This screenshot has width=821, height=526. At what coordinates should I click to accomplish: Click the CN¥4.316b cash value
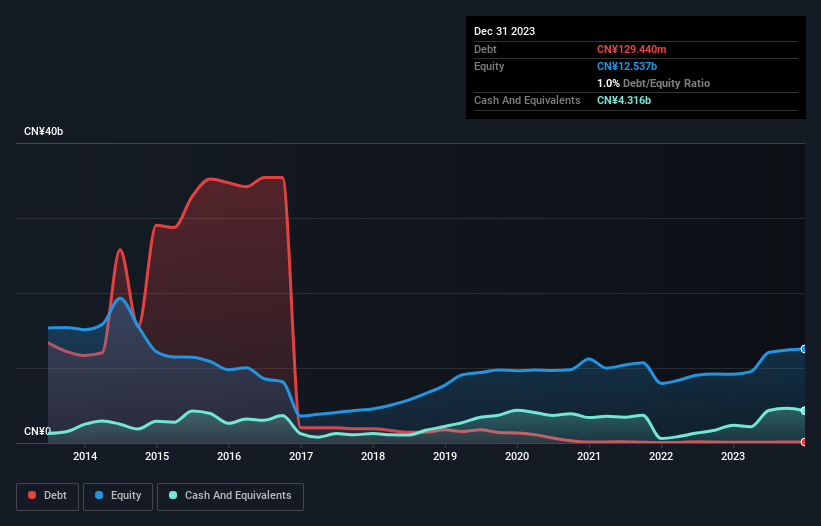pyautogui.click(x=624, y=100)
